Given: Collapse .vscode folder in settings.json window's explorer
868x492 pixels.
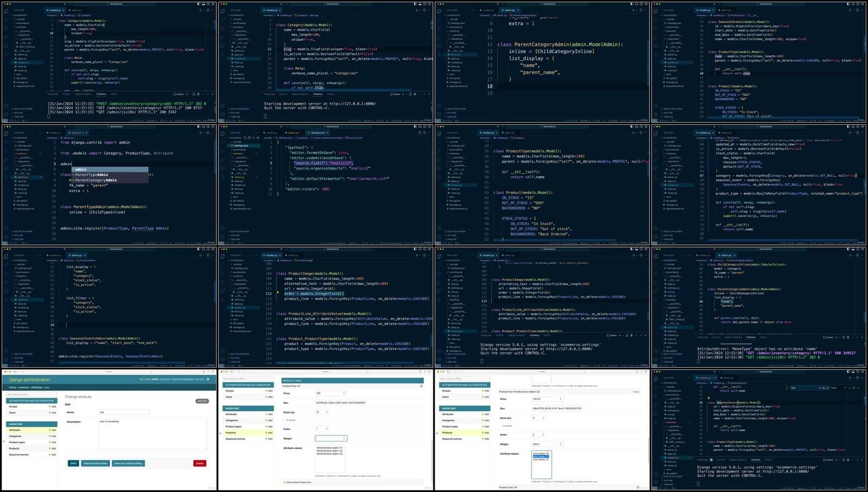Looking at the screenshot, I should [237, 142].
